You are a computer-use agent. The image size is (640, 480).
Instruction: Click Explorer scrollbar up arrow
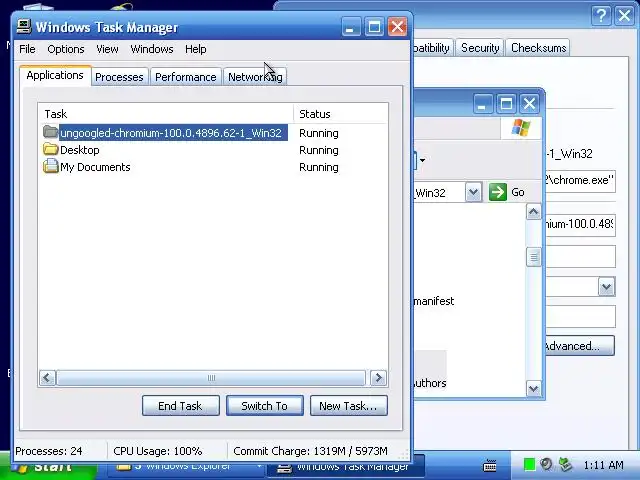533,212
